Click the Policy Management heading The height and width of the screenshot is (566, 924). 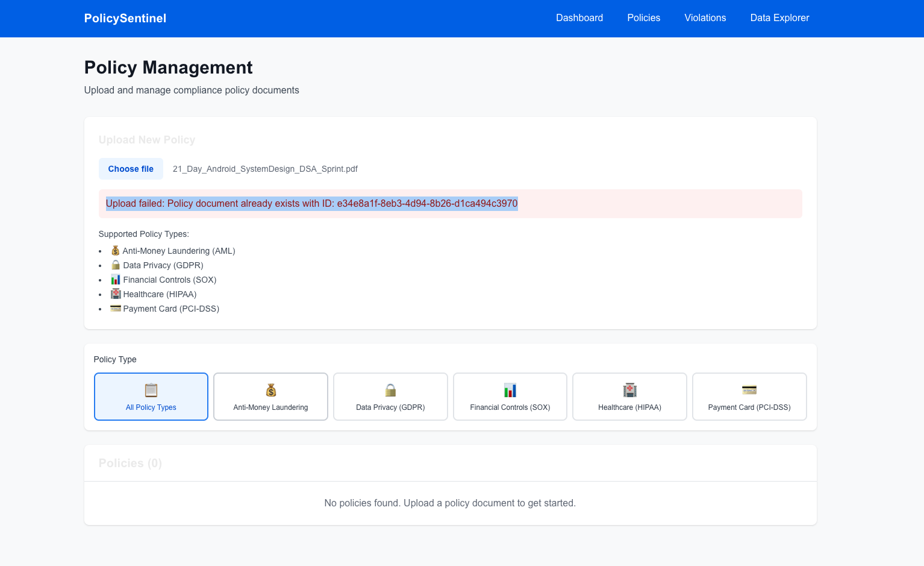169,68
